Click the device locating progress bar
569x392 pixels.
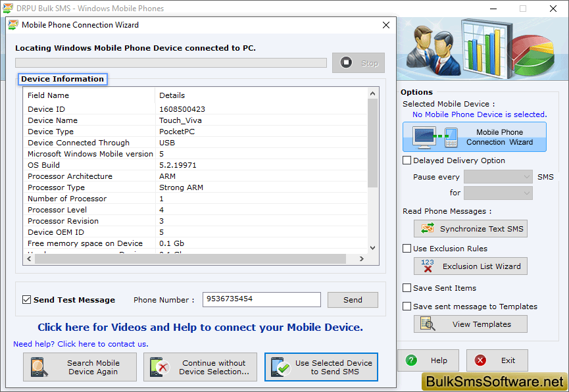171,62
